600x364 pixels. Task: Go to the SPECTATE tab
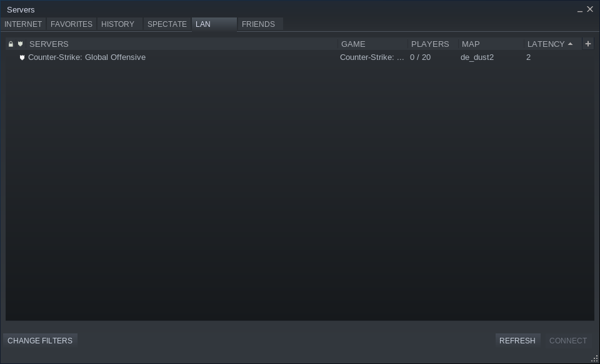coord(167,24)
